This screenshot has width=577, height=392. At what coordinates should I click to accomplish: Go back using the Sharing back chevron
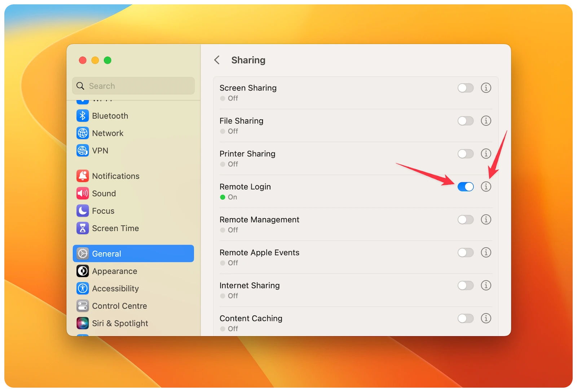pyautogui.click(x=217, y=60)
